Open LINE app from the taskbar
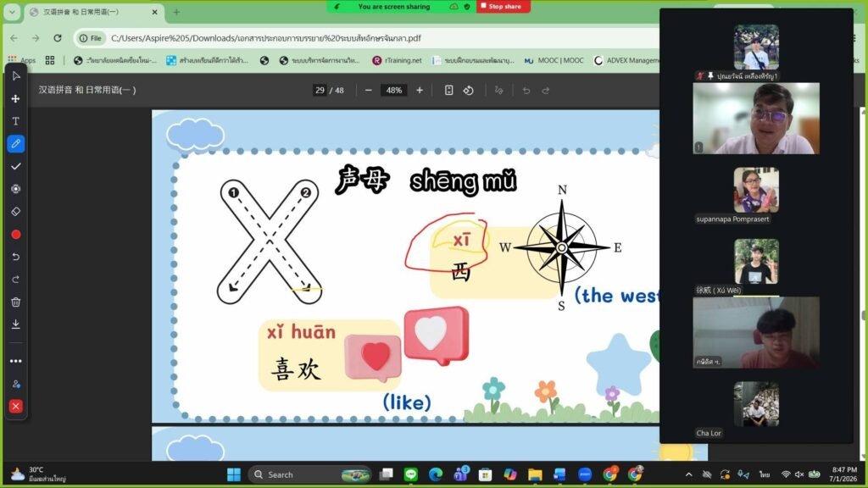The height and width of the screenshot is (488, 868). tap(411, 474)
